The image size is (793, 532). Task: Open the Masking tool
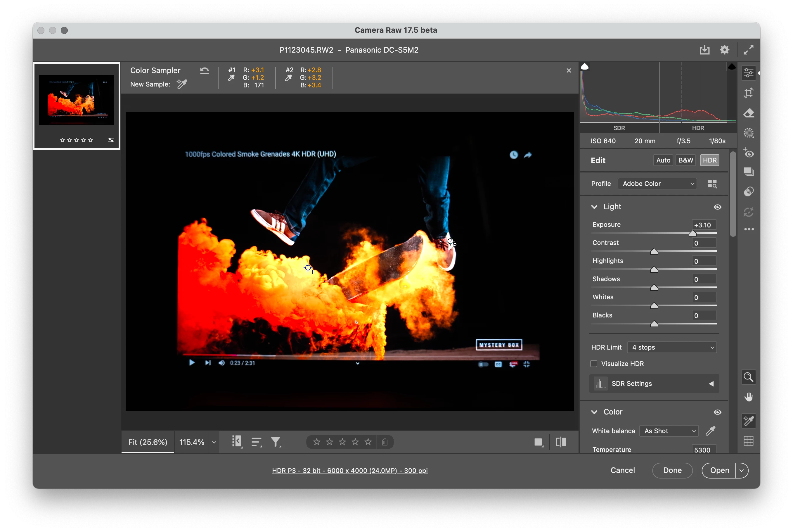click(748, 133)
